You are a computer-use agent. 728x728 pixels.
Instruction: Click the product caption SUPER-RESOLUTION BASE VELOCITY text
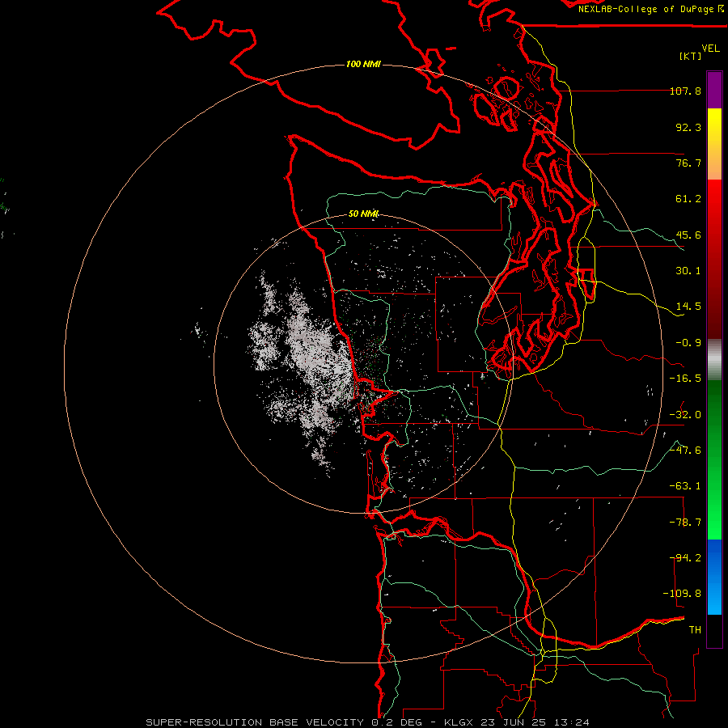coord(255,722)
